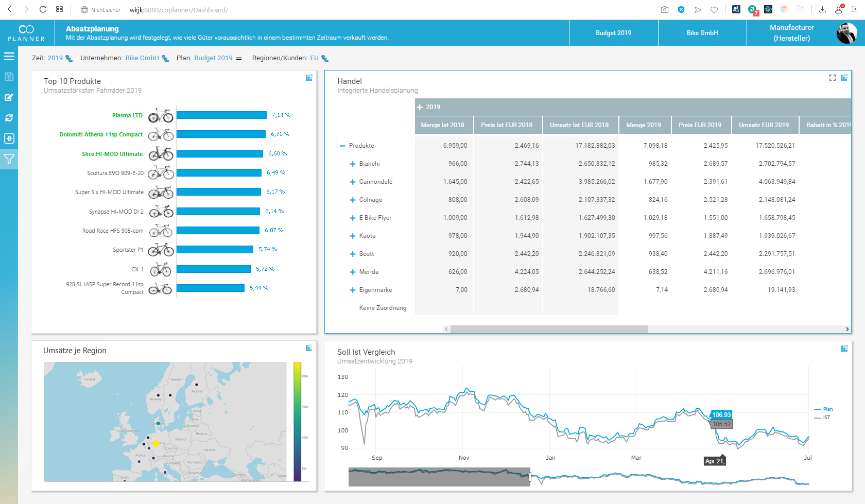This screenshot has width=865, height=504.
Task: Select the Filter funnel icon in the sidebar
Action: (9, 159)
